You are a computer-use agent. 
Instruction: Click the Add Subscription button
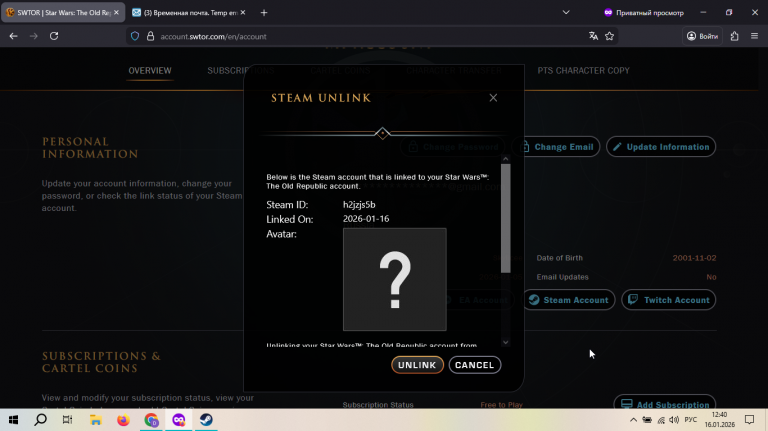[665, 404]
